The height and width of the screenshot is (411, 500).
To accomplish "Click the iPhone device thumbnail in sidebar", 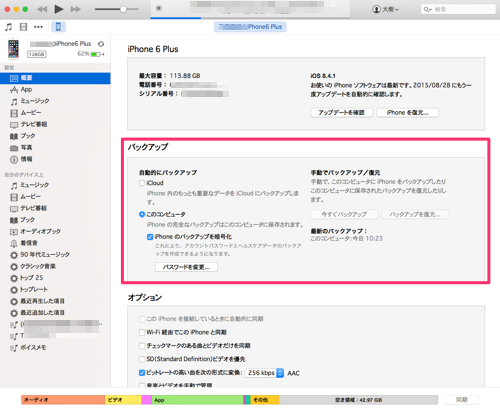I will pyautogui.click(x=13, y=49).
